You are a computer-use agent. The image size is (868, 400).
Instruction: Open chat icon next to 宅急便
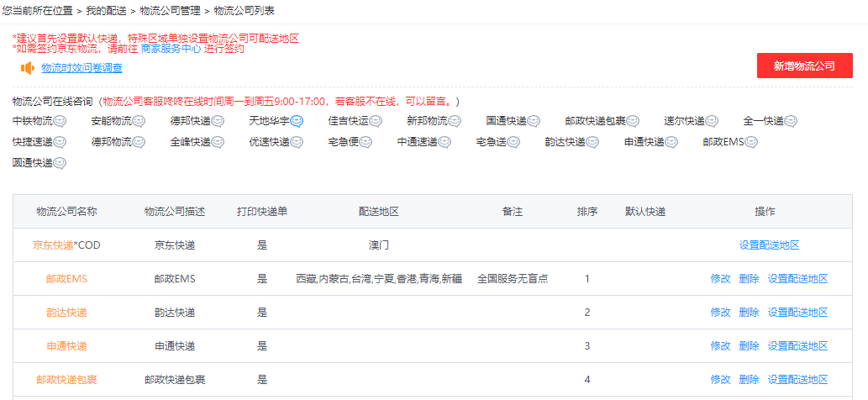366,142
